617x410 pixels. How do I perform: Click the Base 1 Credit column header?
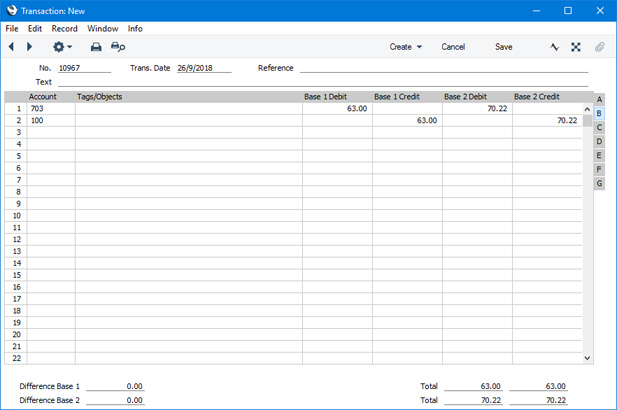pyautogui.click(x=397, y=97)
